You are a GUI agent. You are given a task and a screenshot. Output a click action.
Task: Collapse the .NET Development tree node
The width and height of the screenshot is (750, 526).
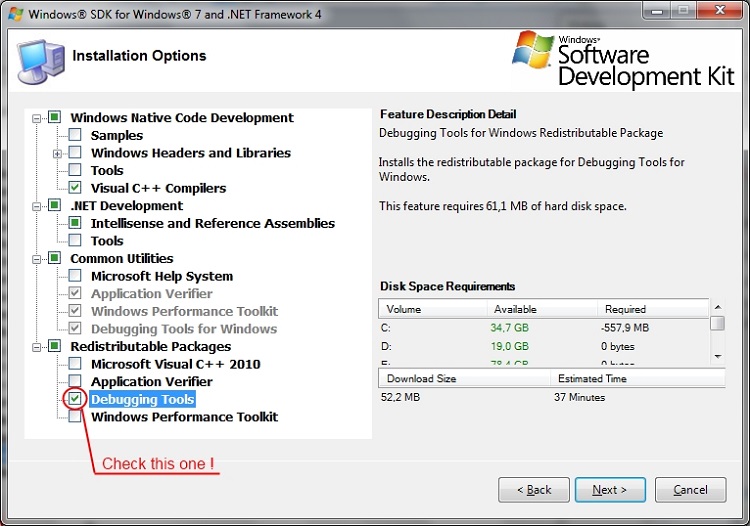click(x=38, y=206)
